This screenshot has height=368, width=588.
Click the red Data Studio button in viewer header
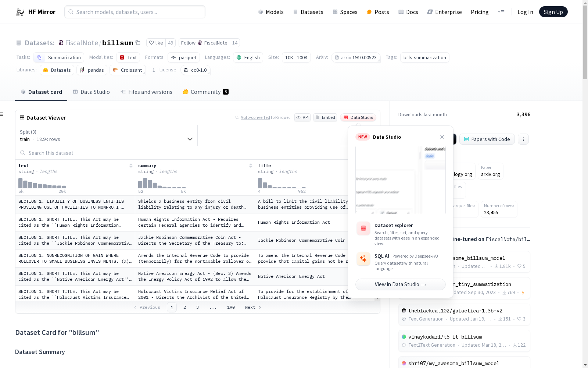coord(358,117)
